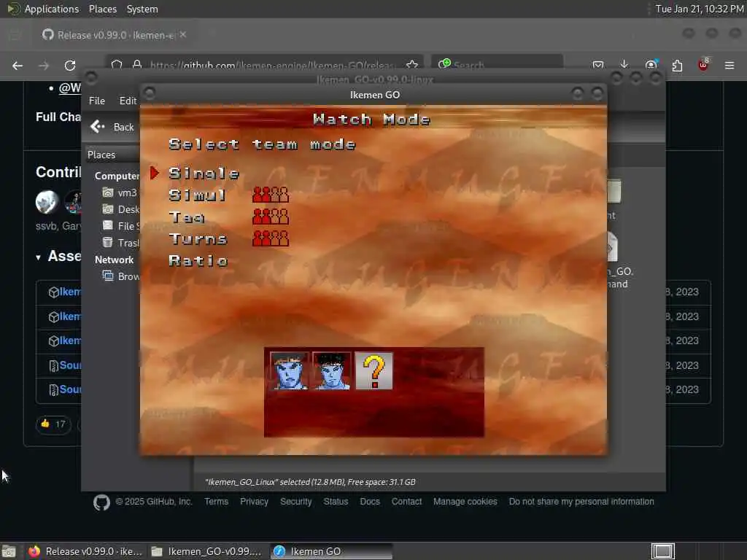Screen dimensions: 747x560
Task: Open the Firefox downloads icon
Action: 624,65
